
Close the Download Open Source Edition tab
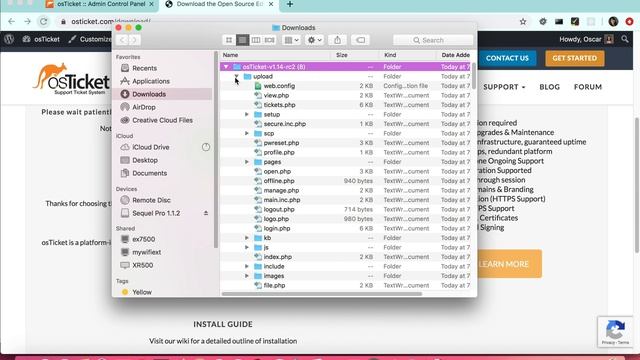click(x=271, y=4)
